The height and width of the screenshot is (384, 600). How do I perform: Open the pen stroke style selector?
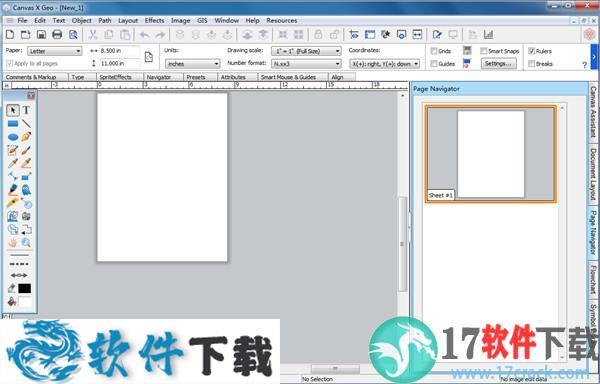click(x=19, y=255)
